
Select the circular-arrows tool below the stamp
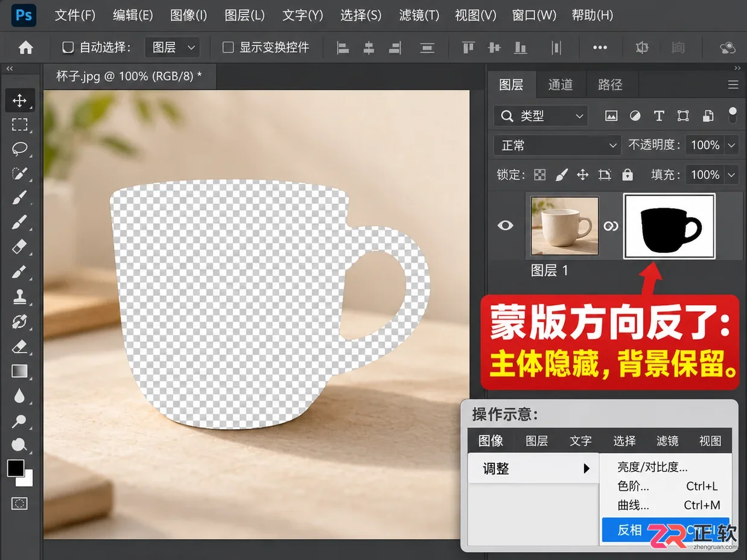[19, 322]
